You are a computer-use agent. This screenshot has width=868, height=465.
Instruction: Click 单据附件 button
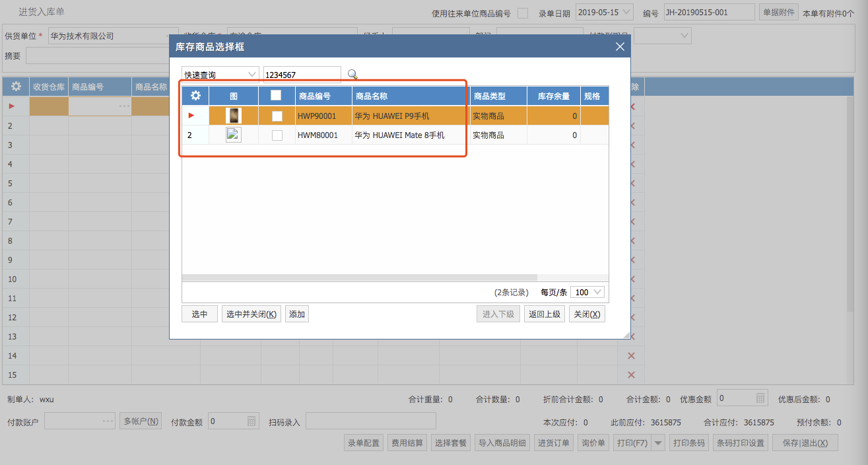(x=779, y=12)
